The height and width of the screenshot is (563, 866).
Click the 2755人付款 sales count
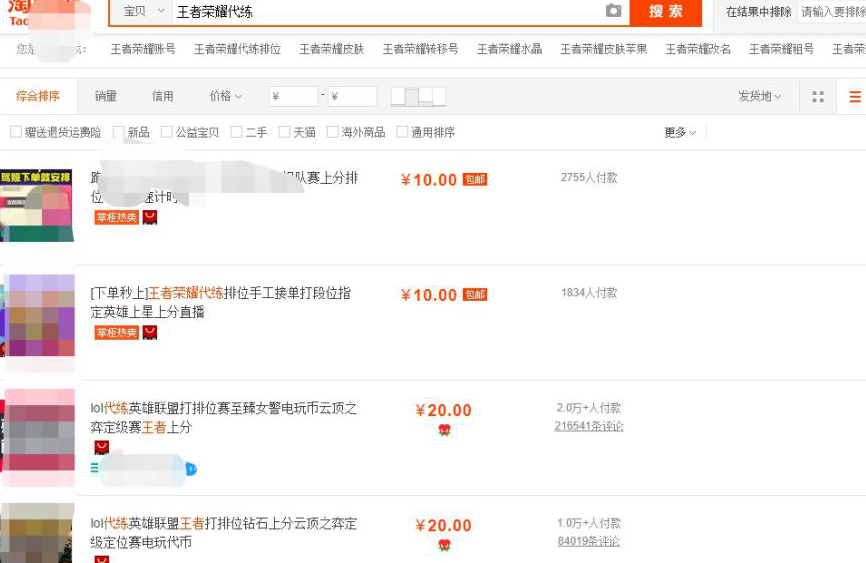tap(589, 177)
